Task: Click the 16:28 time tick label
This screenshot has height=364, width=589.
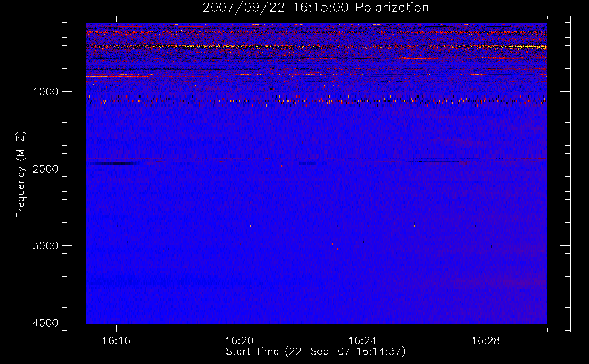Action: tap(486, 341)
